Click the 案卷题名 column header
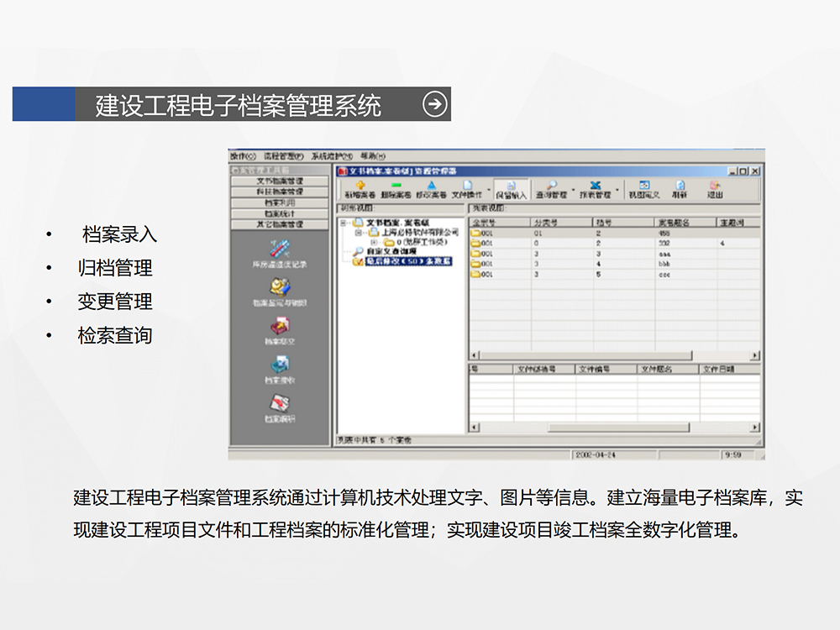This screenshot has width=840, height=630. coord(685,223)
